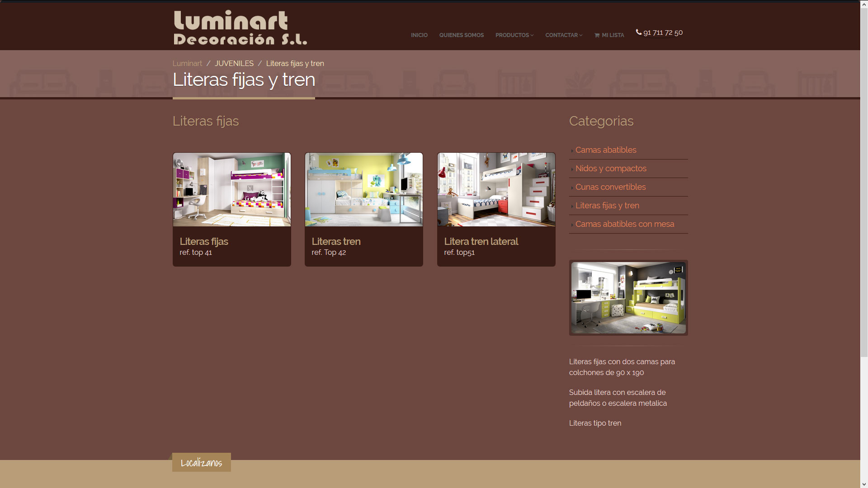Open the Literas fijas product thumbnail
The height and width of the screenshot is (488, 868).
pos(231,189)
